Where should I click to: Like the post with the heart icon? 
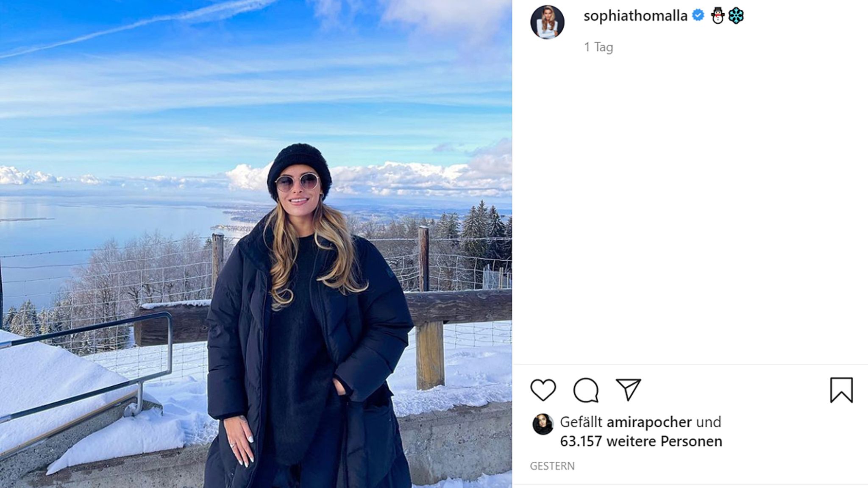pyautogui.click(x=543, y=390)
